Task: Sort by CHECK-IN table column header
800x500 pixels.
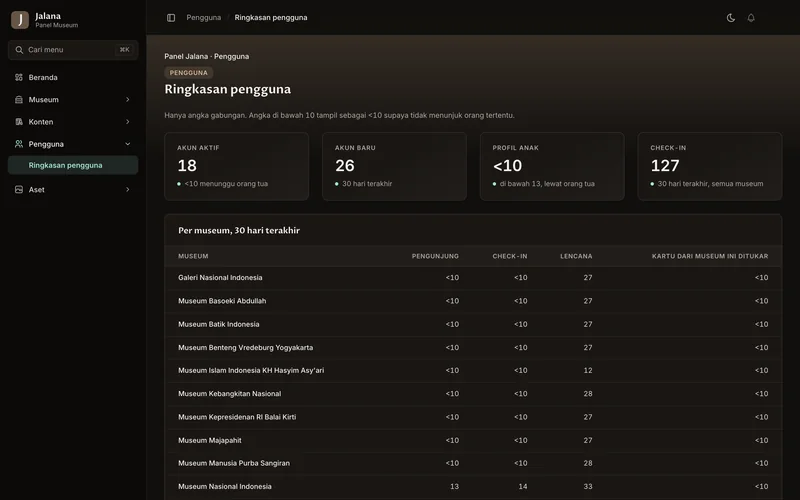Action: pos(510,256)
